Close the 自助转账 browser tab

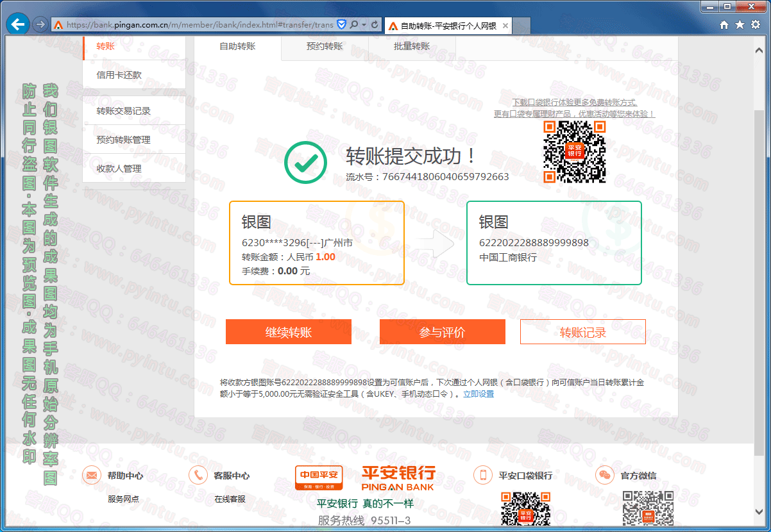[505, 26]
